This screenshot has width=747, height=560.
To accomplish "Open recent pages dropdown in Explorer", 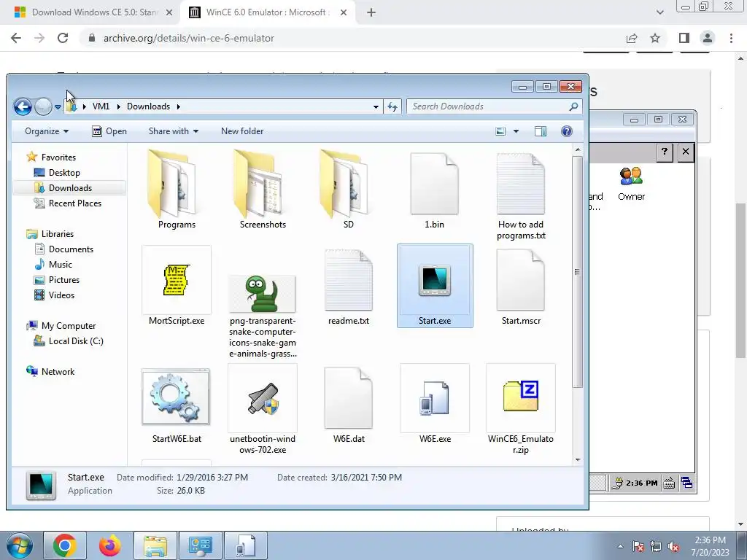I will (x=58, y=107).
